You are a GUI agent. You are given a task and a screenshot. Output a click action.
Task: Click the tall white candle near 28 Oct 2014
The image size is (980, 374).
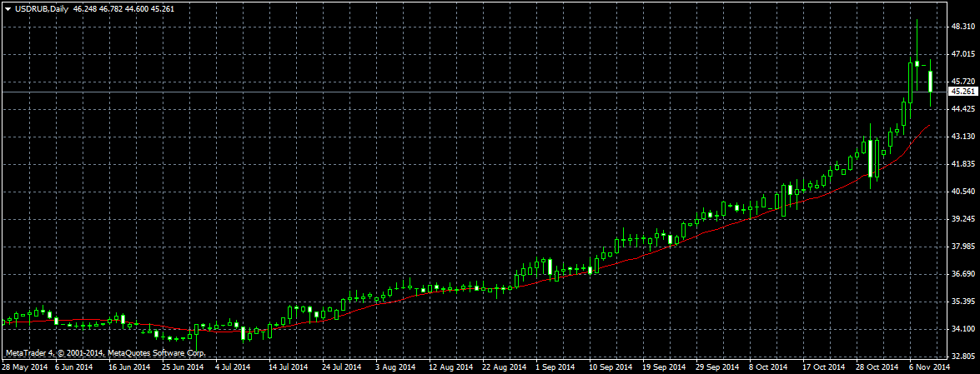click(x=870, y=158)
